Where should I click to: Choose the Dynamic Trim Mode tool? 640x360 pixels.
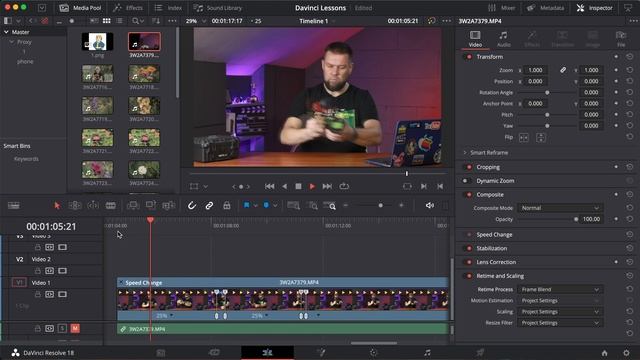[93, 205]
